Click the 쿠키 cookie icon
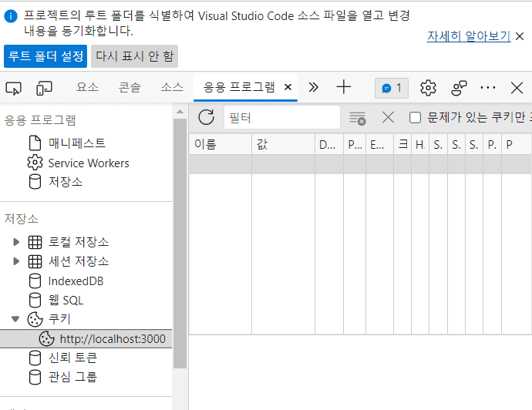 [35, 319]
